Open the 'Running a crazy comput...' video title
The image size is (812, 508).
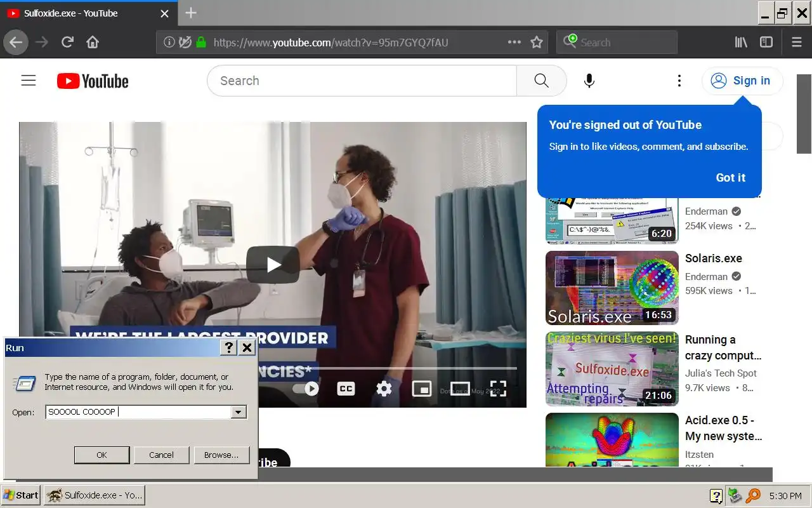[723, 347]
